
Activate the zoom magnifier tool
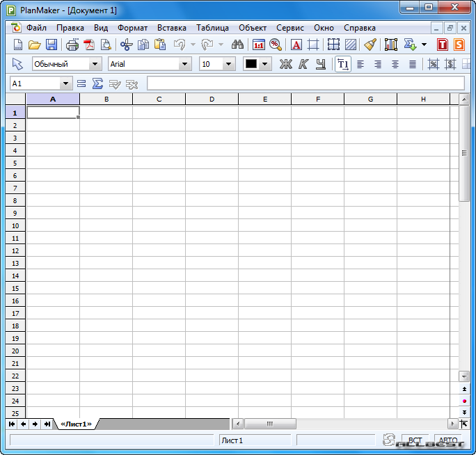[x=276, y=45]
